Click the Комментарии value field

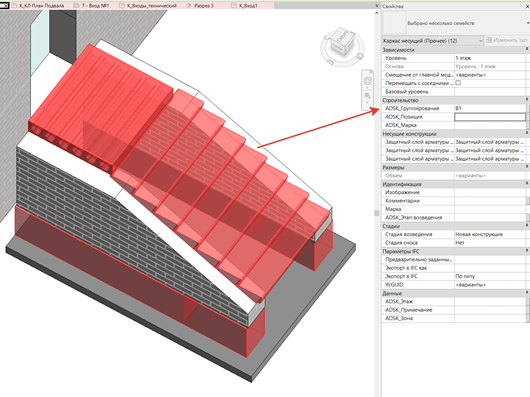[x=490, y=201]
